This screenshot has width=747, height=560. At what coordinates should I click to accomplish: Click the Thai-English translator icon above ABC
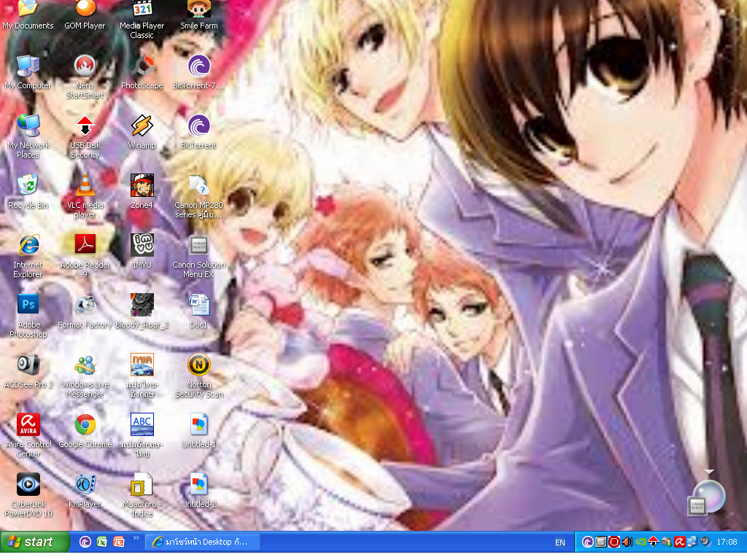point(142,376)
